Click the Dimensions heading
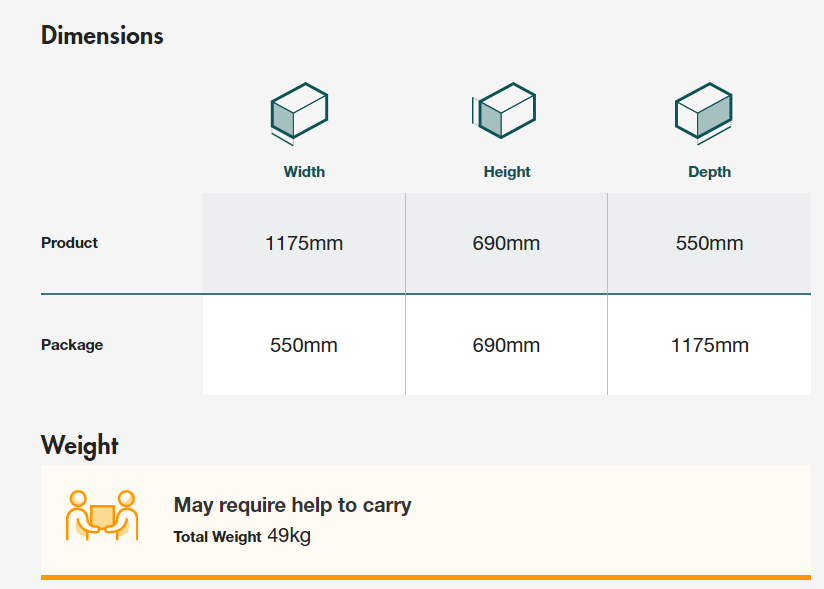This screenshot has height=589, width=824. pos(102,36)
